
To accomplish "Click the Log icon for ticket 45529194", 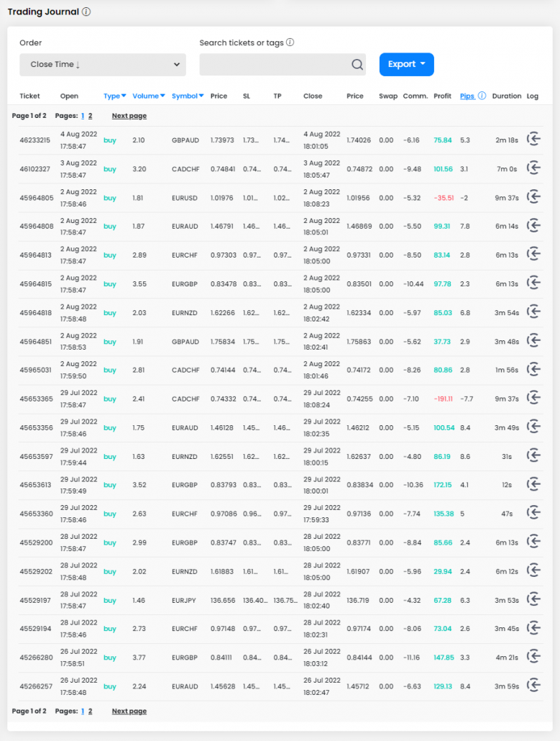I will (533, 627).
